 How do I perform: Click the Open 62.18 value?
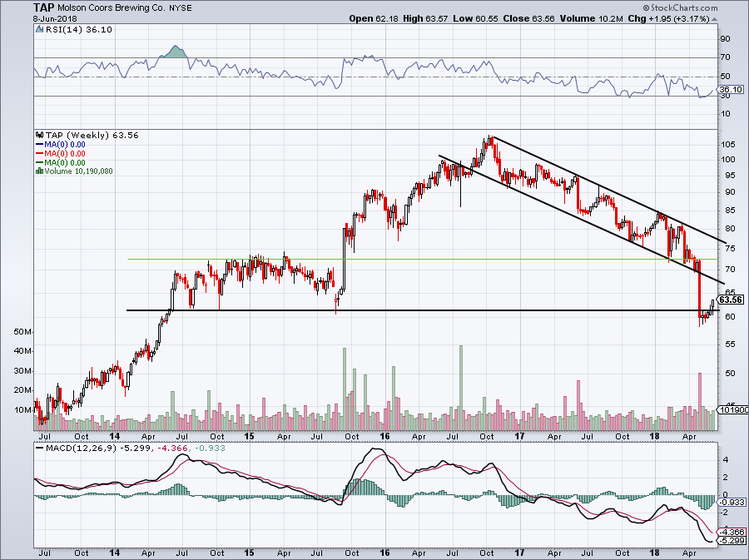[x=374, y=18]
